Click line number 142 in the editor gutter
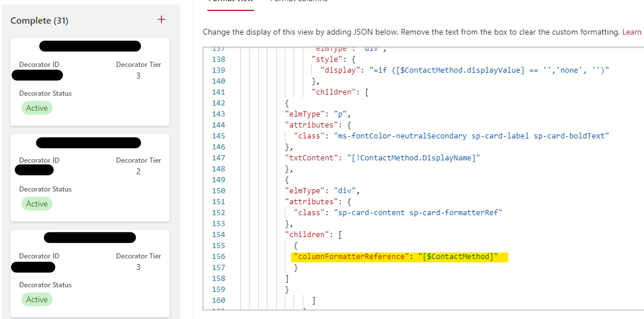 pyautogui.click(x=218, y=103)
